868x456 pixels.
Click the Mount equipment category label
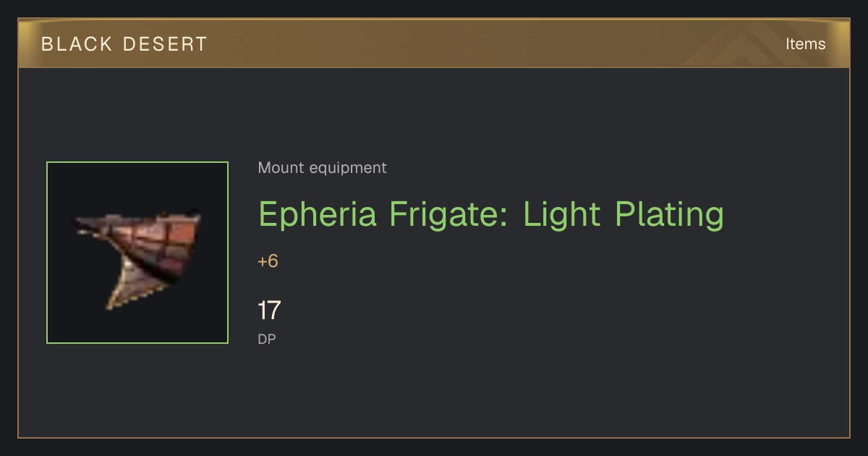322,168
